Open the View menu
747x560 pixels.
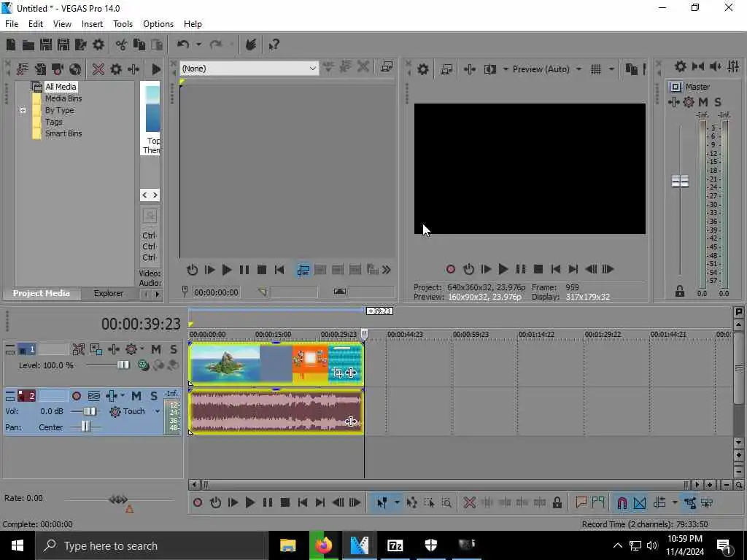pos(62,24)
